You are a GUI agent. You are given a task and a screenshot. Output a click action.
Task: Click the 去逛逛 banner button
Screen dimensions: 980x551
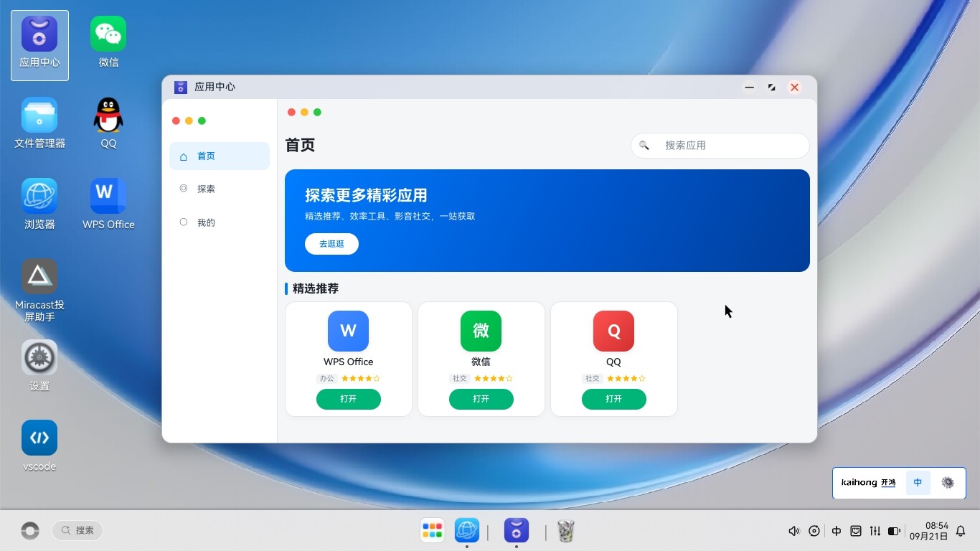(331, 244)
